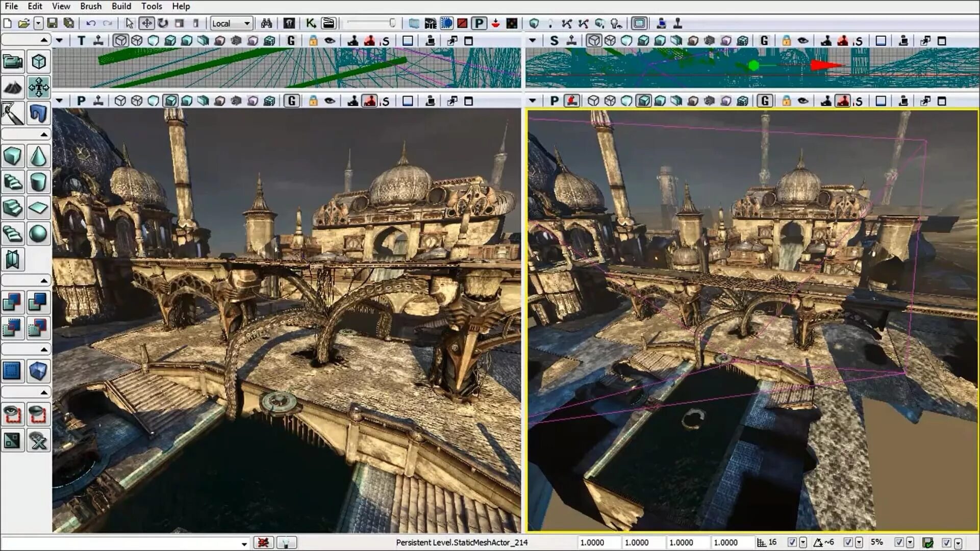980x551 pixels.
Task: Select the Translation (move) widget mode
Action: point(146,23)
